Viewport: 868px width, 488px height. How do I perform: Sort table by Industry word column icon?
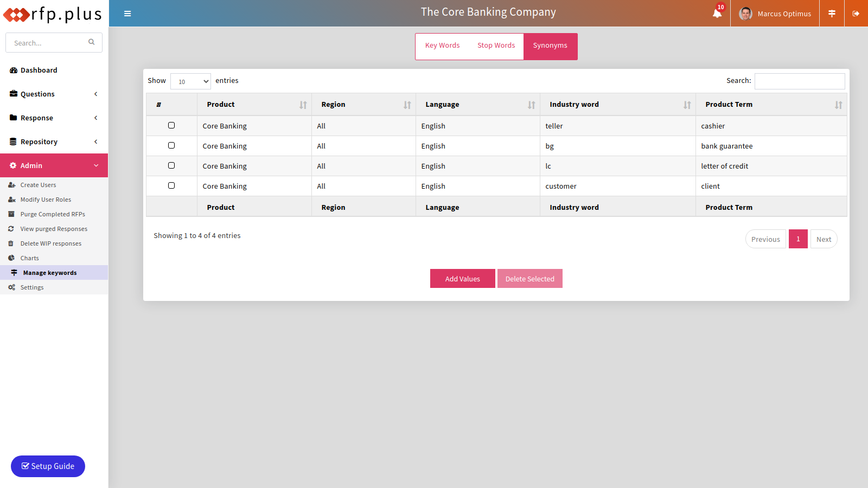[x=687, y=105]
